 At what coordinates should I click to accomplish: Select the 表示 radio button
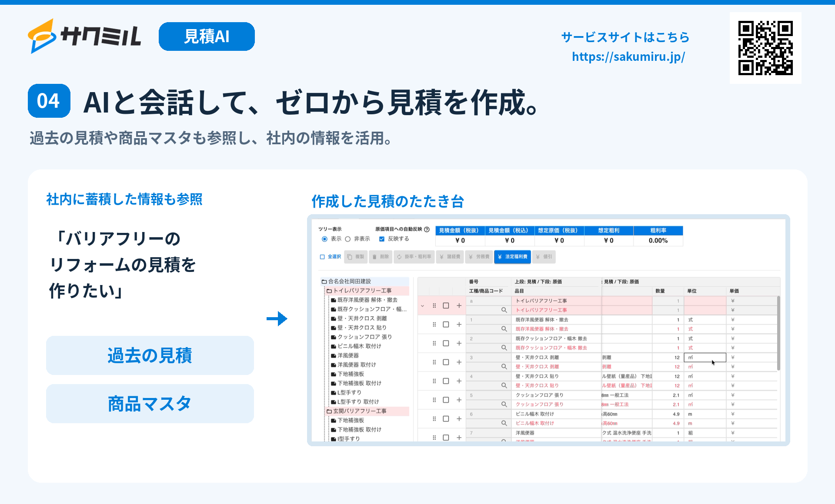pyautogui.click(x=324, y=239)
